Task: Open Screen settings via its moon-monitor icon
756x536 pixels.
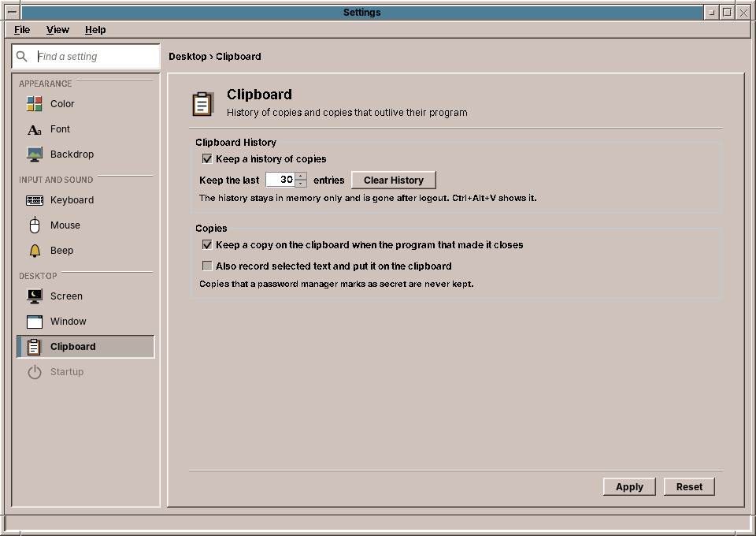Action: [x=34, y=296]
